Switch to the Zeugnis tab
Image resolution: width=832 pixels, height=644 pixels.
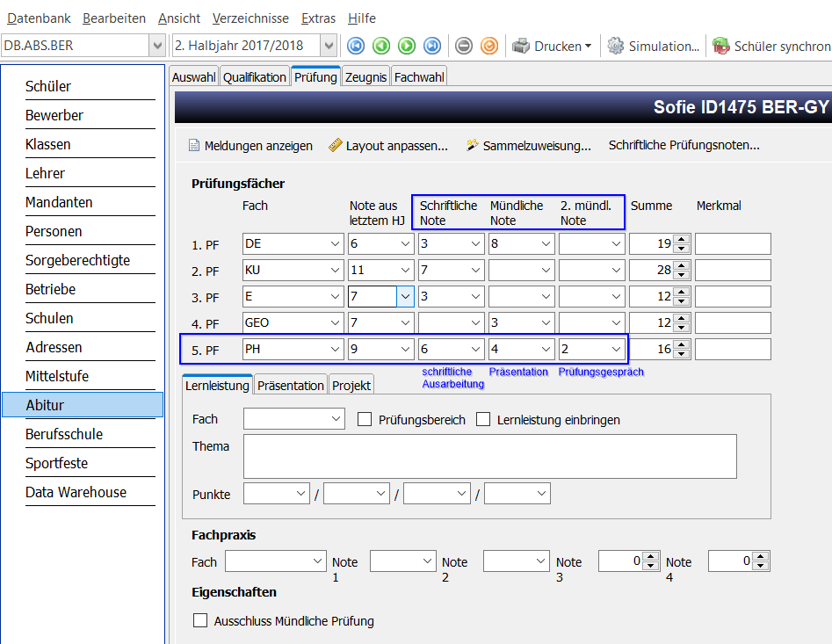(x=365, y=77)
